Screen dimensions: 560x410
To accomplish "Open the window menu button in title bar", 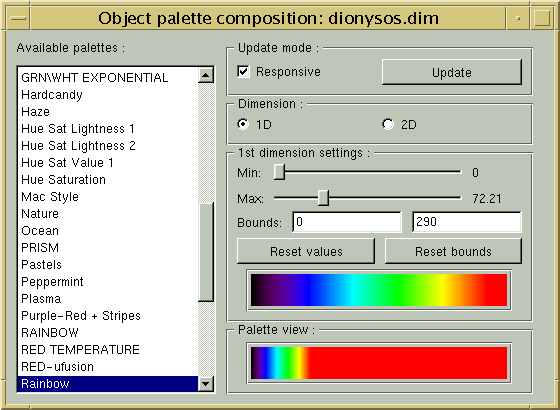I will tap(18, 18).
